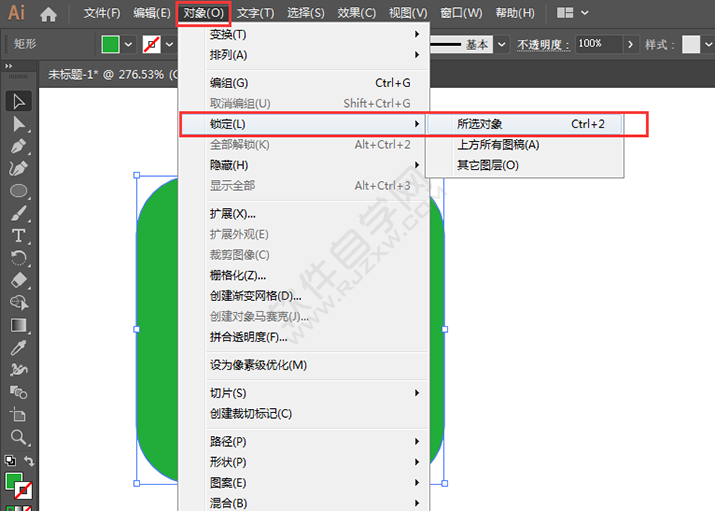Open the 效果(C) menu
This screenshot has height=511, width=715.
pyautogui.click(x=357, y=13)
